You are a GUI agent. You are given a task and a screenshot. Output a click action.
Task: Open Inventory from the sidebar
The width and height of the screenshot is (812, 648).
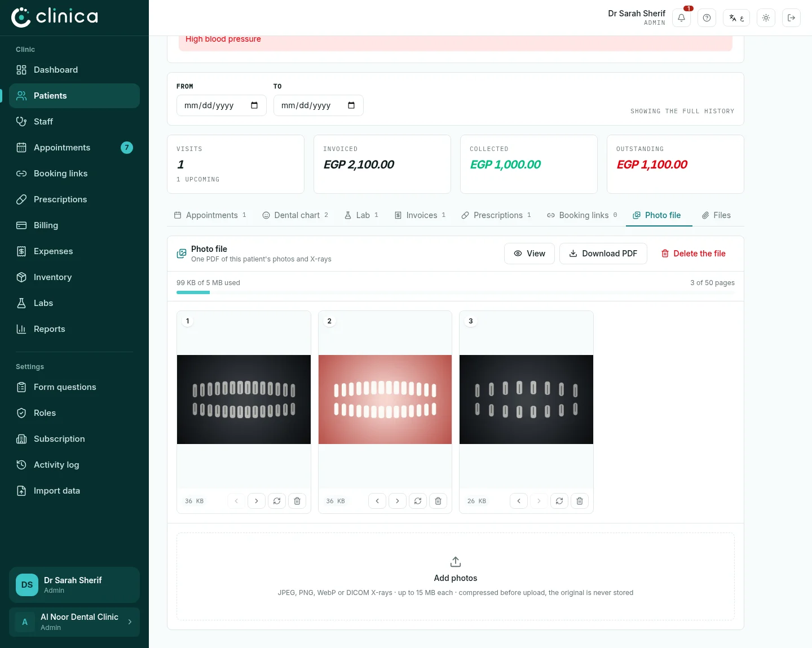pos(74,277)
